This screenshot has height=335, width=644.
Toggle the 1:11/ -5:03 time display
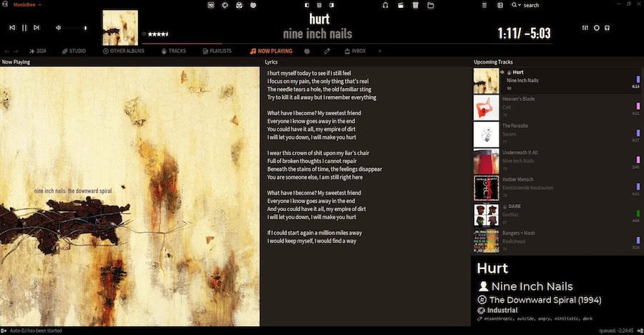click(x=524, y=33)
